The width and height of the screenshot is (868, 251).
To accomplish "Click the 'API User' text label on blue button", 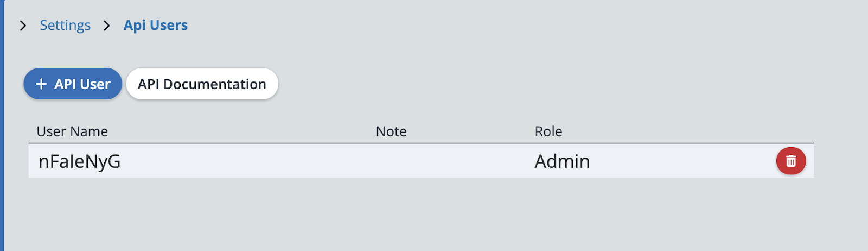I will click(x=82, y=84).
